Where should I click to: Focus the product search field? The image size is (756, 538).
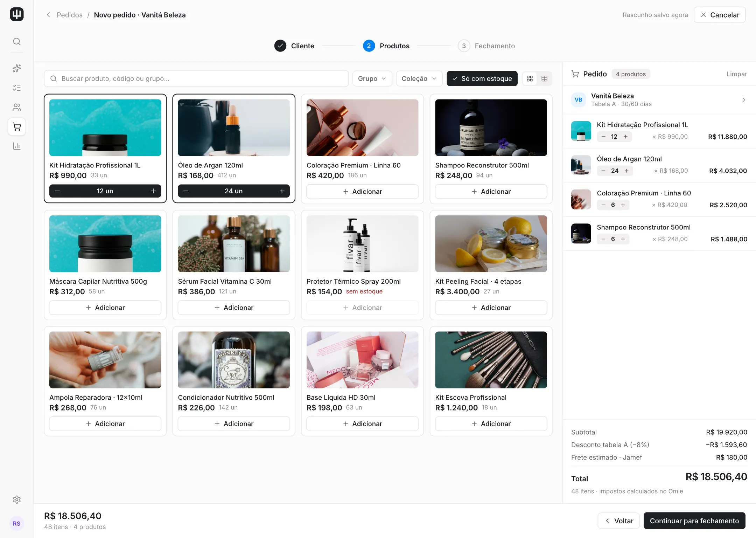tap(196, 78)
